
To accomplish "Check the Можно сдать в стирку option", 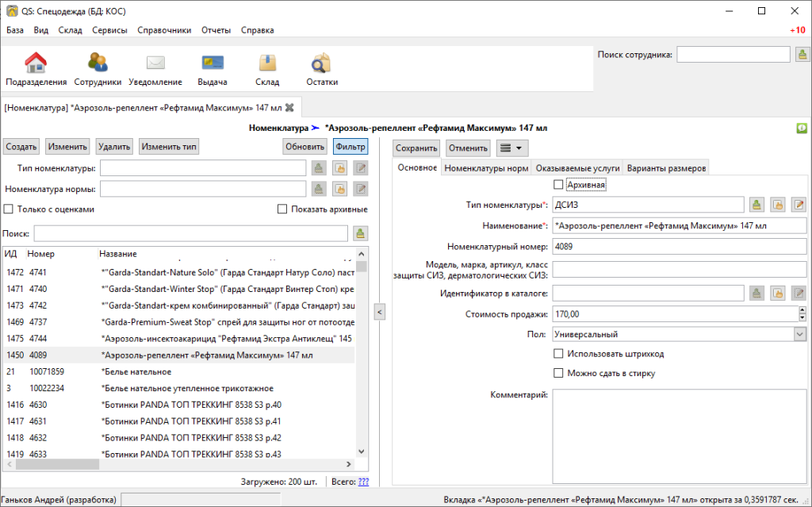I will [558, 373].
